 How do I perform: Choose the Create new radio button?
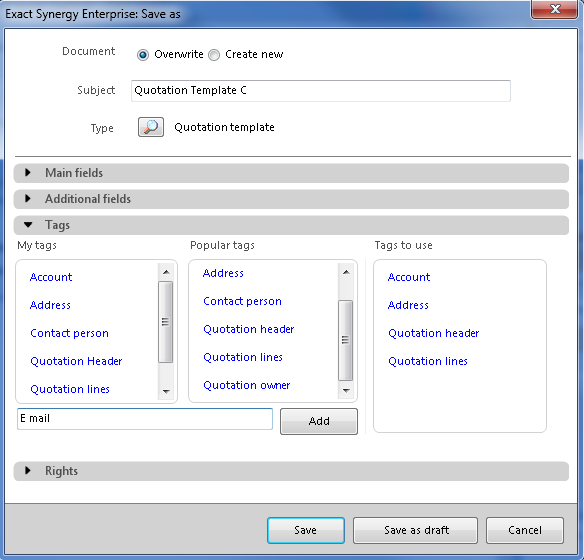point(214,55)
